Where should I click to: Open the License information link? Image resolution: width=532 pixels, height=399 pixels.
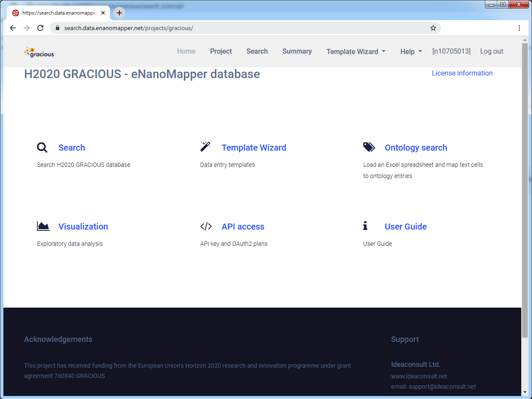click(462, 73)
